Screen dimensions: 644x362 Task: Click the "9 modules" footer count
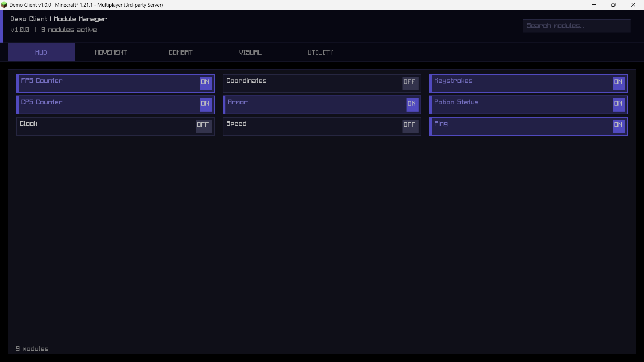32,349
